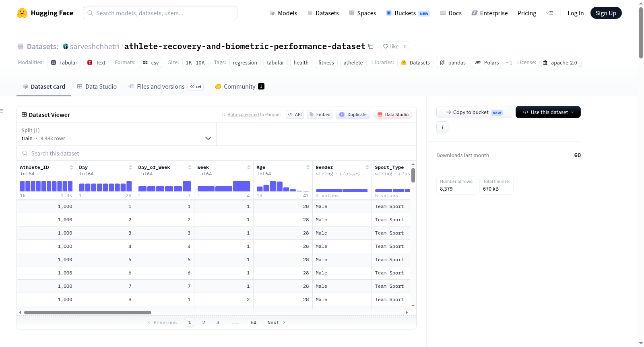The height and width of the screenshot is (347, 644).
Task: Sort by the Age column arrows
Action: click(x=308, y=167)
